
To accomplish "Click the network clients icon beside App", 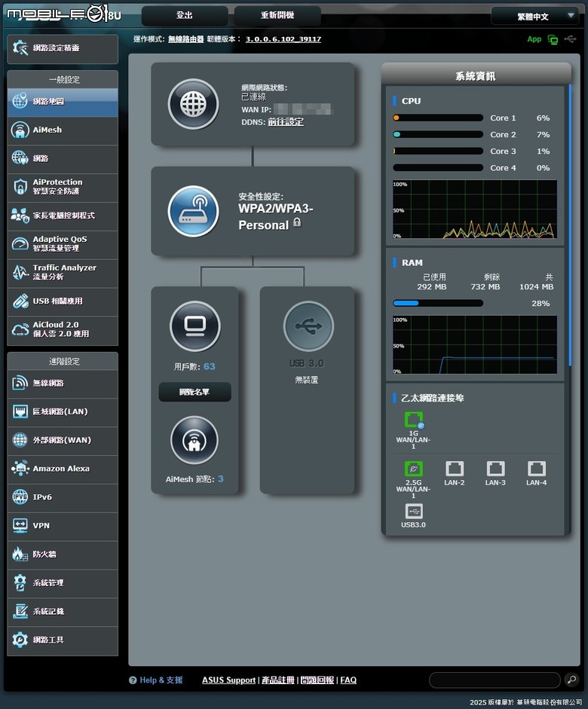I will 553,39.
